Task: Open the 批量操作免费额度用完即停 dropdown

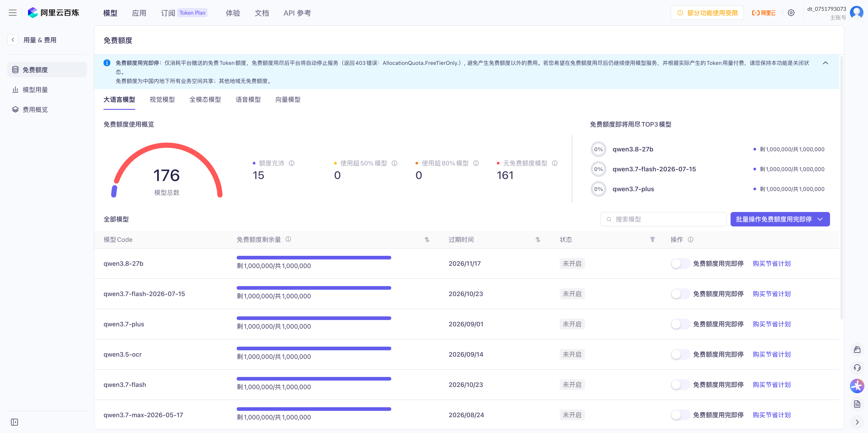Action: (780, 219)
